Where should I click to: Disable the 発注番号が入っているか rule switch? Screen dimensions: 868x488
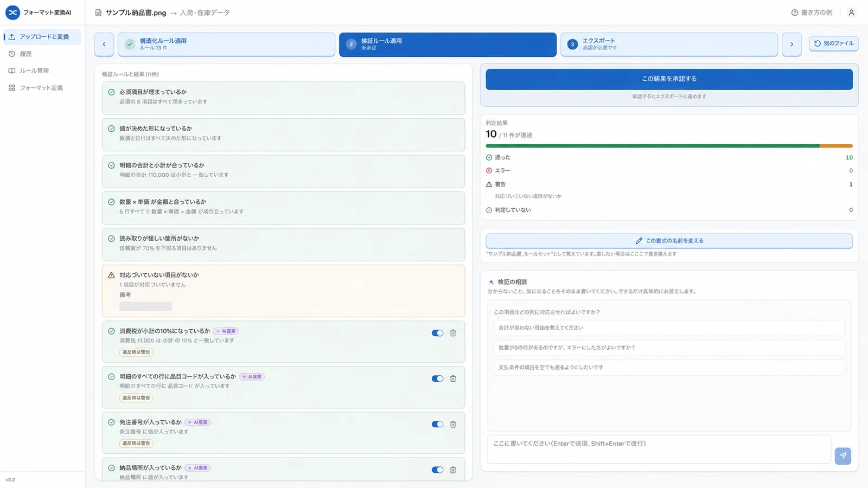pos(437,424)
